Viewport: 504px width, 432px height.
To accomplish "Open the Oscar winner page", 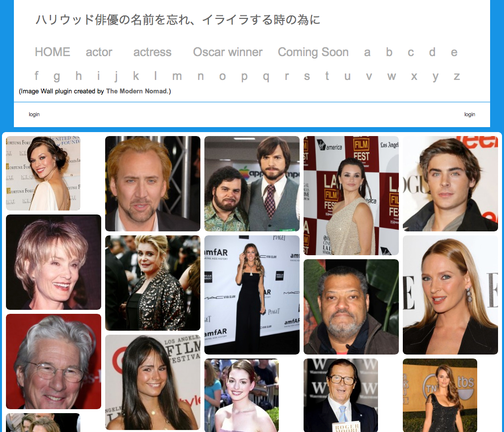I will pos(228,52).
